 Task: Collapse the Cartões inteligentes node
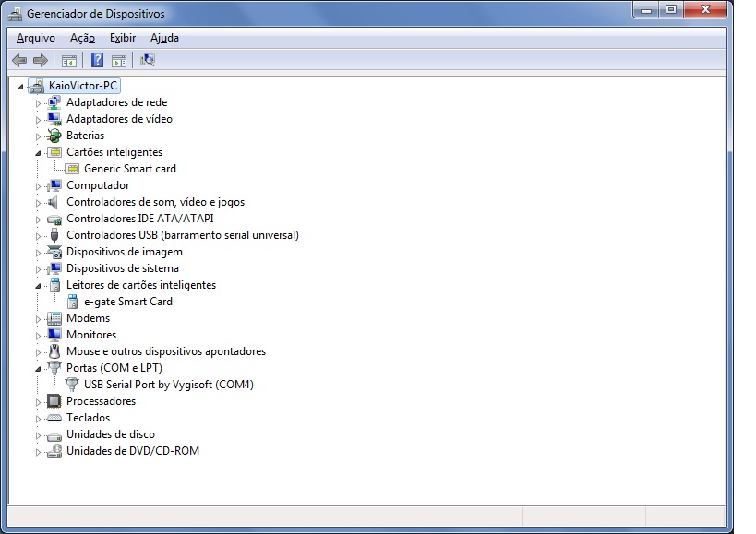pyautogui.click(x=38, y=153)
